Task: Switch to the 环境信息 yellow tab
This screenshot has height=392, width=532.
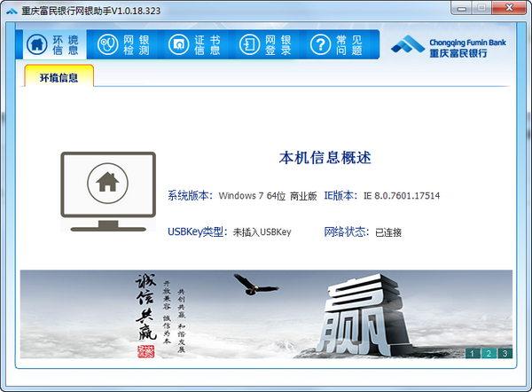Action: [59, 76]
